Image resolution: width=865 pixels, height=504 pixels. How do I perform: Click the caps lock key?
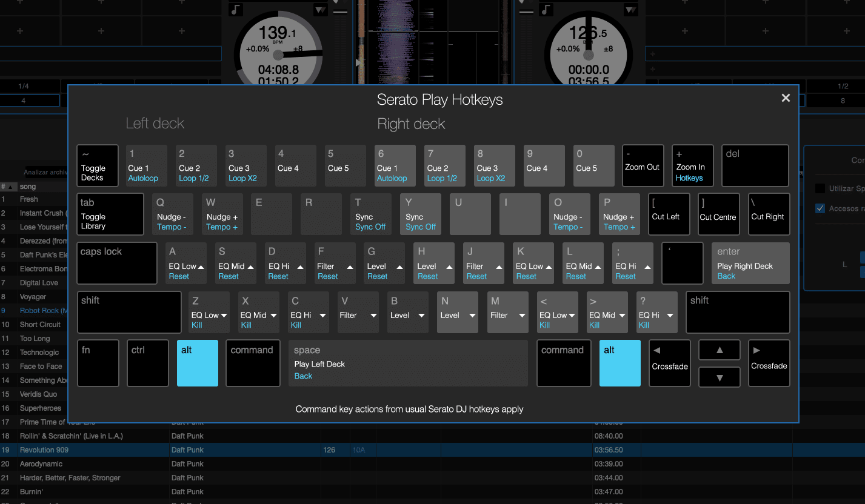point(117,264)
